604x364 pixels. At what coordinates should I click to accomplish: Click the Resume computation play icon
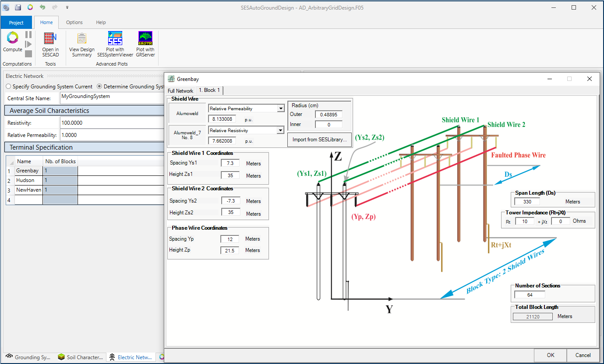pyautogui.click(x=28, y=44)
